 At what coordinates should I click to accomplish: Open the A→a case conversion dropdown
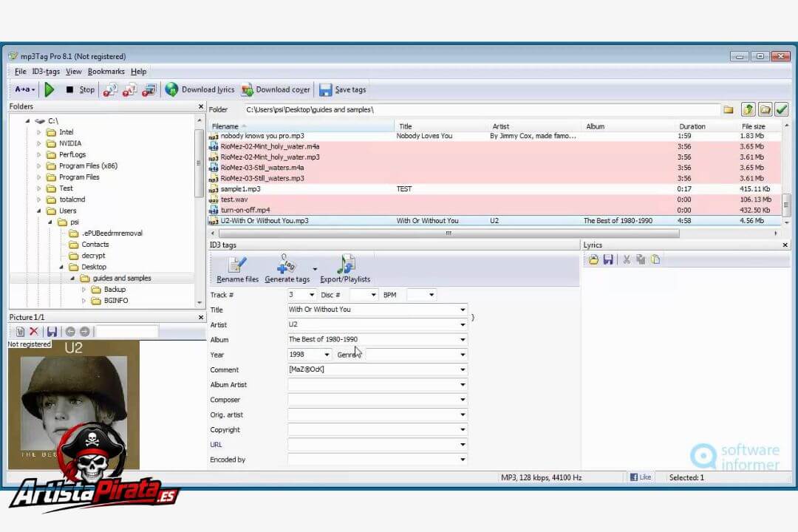click(x=24, y=89)
